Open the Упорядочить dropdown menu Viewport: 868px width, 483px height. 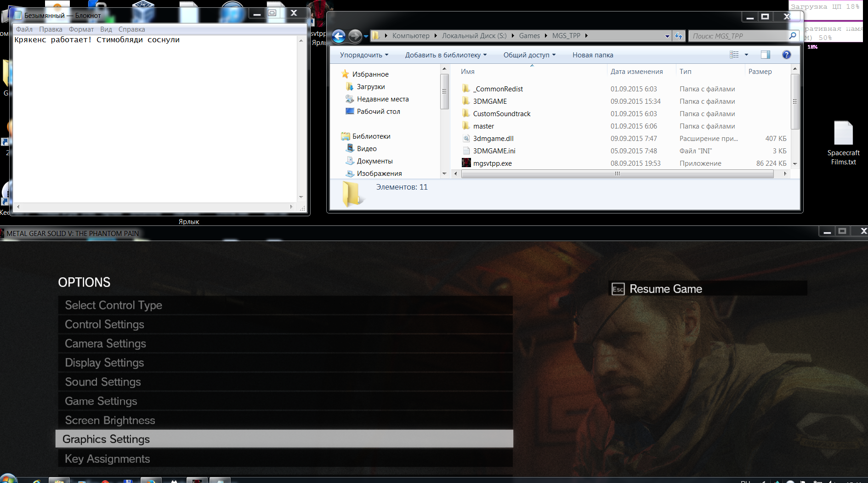coord(364,55)
